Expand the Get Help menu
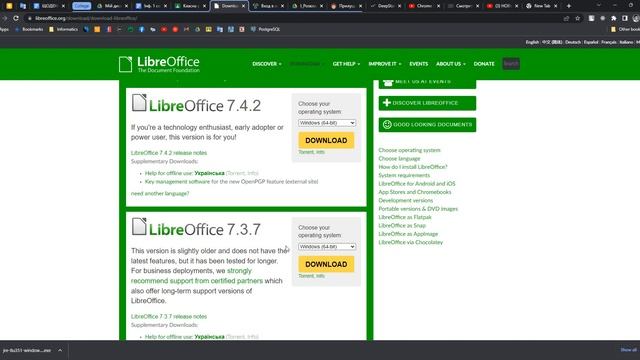Screen dimensions: 640x360 point(346,64)
